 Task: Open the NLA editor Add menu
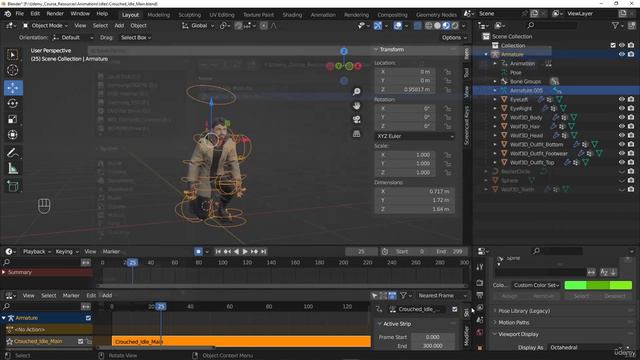click(107, 295)
